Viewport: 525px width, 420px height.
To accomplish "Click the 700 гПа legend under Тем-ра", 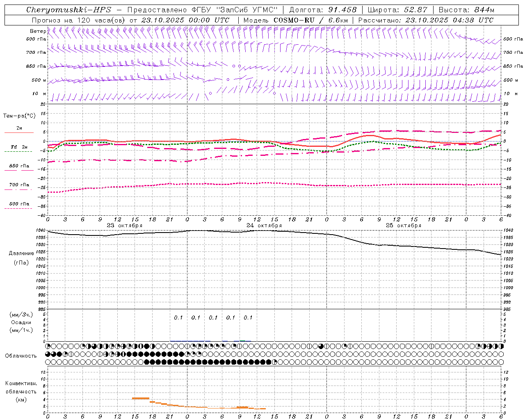I will [19, 185].
